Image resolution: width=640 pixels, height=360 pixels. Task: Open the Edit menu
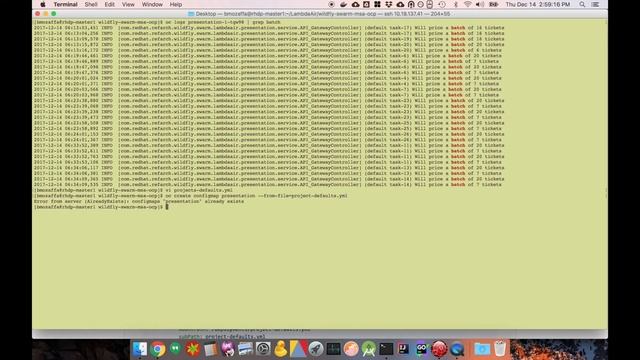tap(109, 4)
